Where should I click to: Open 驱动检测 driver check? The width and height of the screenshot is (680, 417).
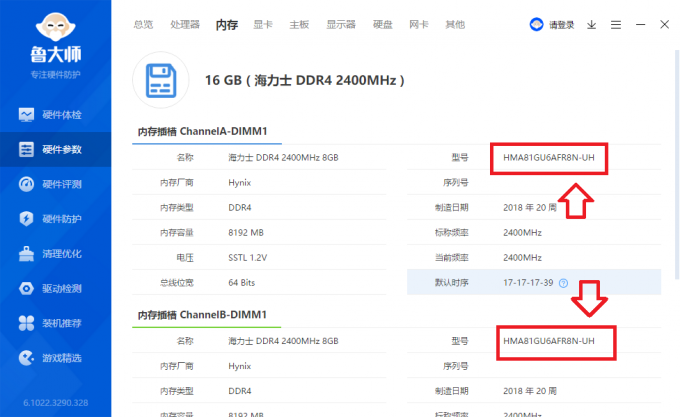coord(56,288)
